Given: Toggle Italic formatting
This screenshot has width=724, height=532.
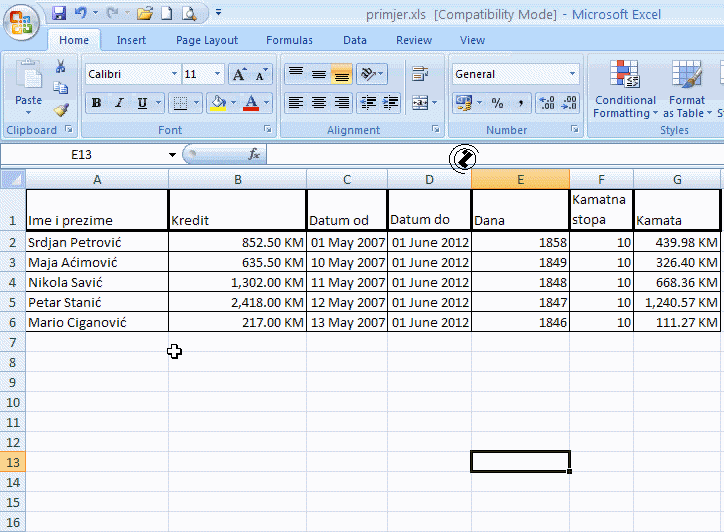Looking at the screenshot, I should [x=119, y=103].
